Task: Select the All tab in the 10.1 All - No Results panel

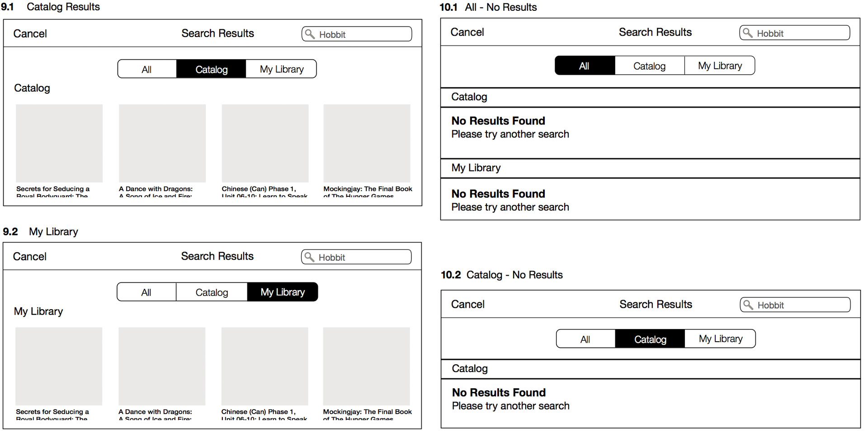Action: click(585, 66)
